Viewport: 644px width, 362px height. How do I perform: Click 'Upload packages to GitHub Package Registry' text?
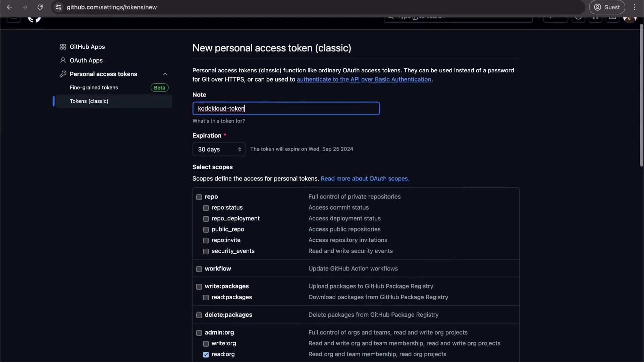click(371, 286)
